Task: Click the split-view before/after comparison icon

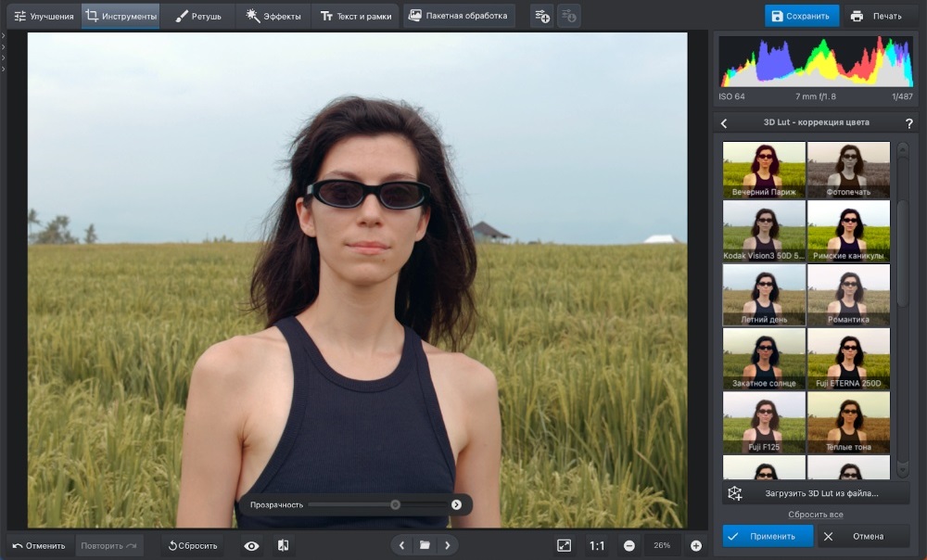Action: pos(285,545)
